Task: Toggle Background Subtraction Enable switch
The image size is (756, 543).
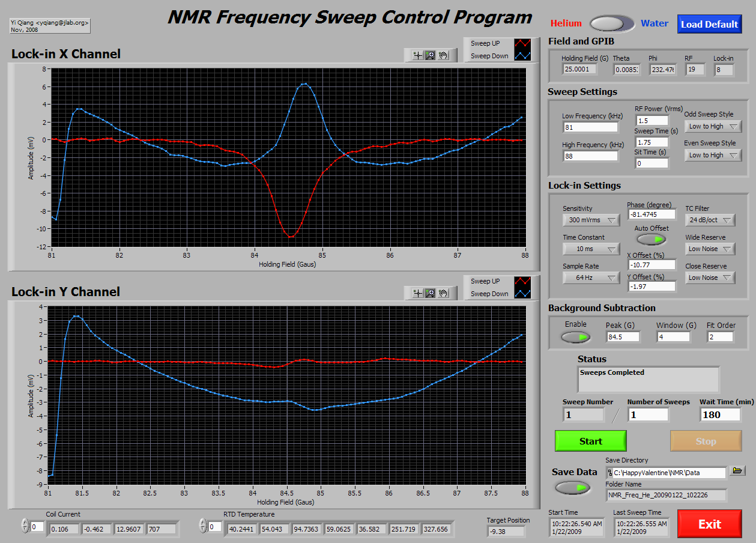Action: coord(576,337)
